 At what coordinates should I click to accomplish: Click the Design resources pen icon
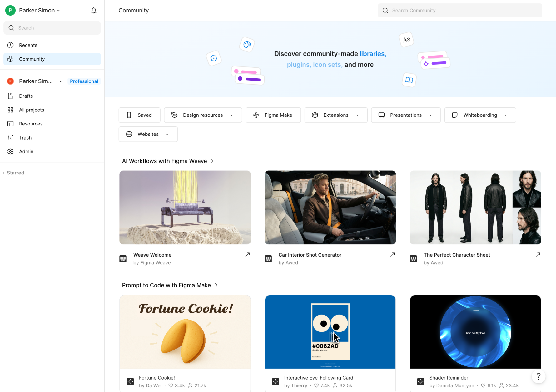point(175,115)
